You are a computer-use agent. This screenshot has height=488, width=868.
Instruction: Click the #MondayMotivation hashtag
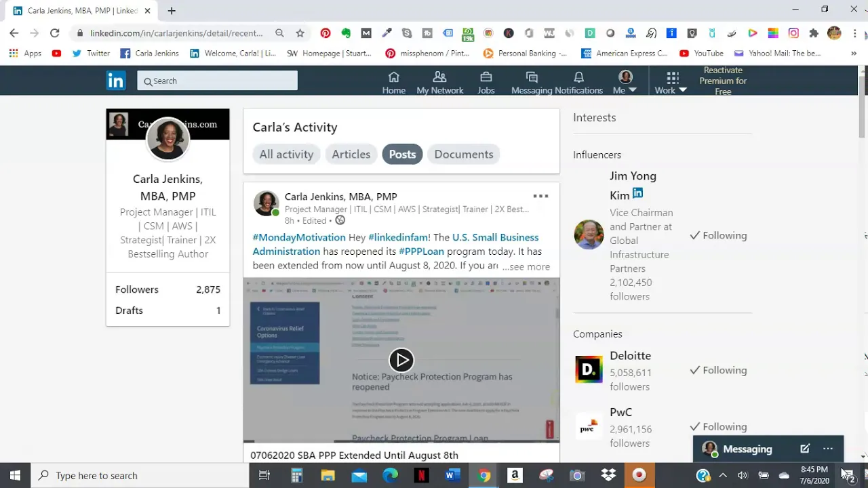[x=299, y=237]
